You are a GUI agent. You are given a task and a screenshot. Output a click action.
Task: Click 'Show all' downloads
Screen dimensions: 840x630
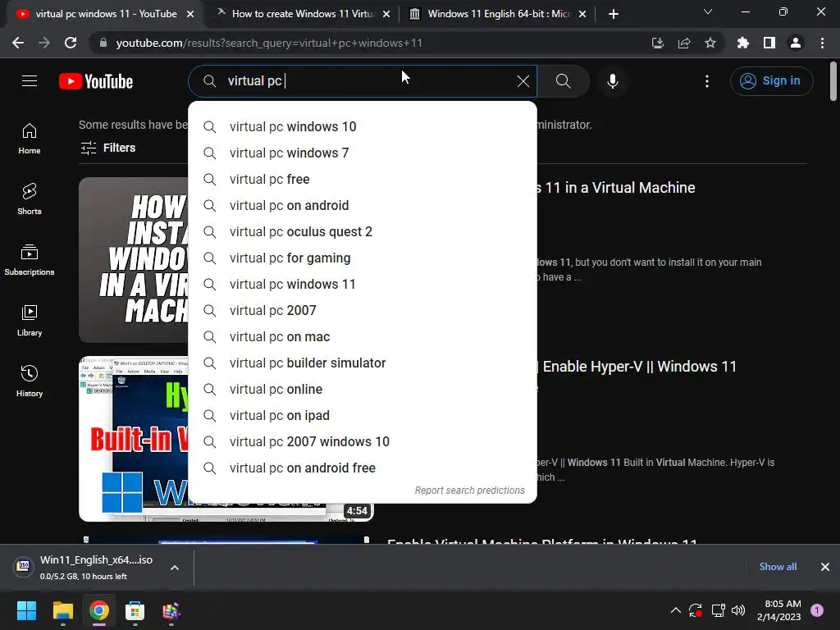click(778, 567)
